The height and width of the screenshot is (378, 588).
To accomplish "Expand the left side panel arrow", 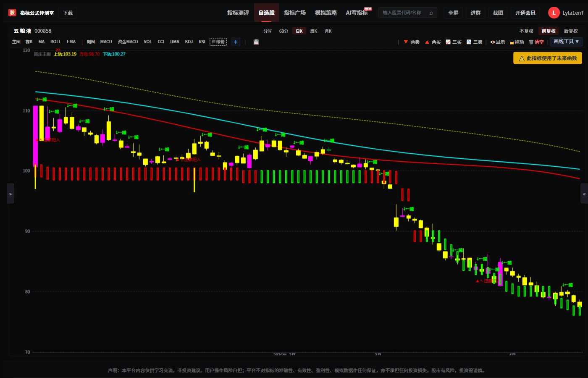I will pyautogui.click(x=10, y=194).
